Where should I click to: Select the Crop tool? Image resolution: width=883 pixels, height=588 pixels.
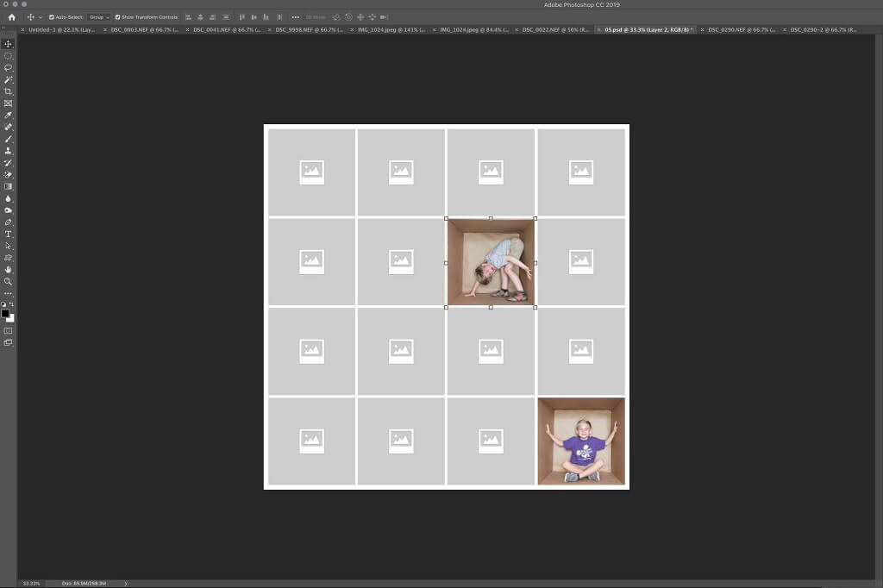[x=9, y=91]
